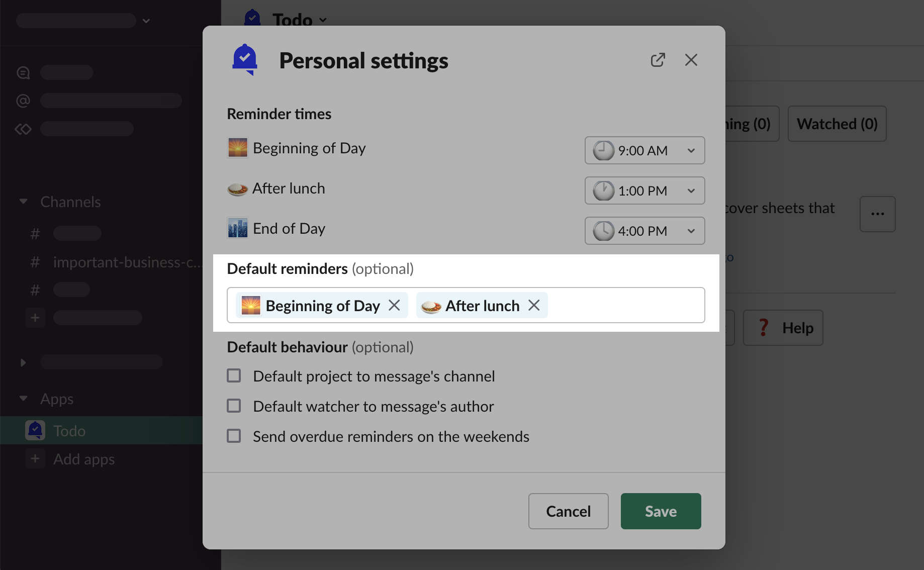The height and width of the screenshot is (570, 924).
Task: Collapse the Channels section
Action: pyautogui.click(x=23, y=202)
